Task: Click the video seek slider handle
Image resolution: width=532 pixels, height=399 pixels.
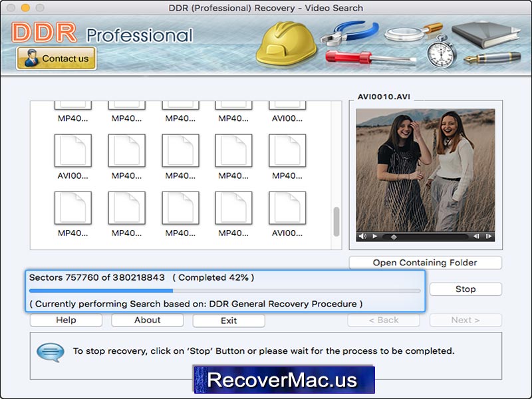Action: point(394,237)
